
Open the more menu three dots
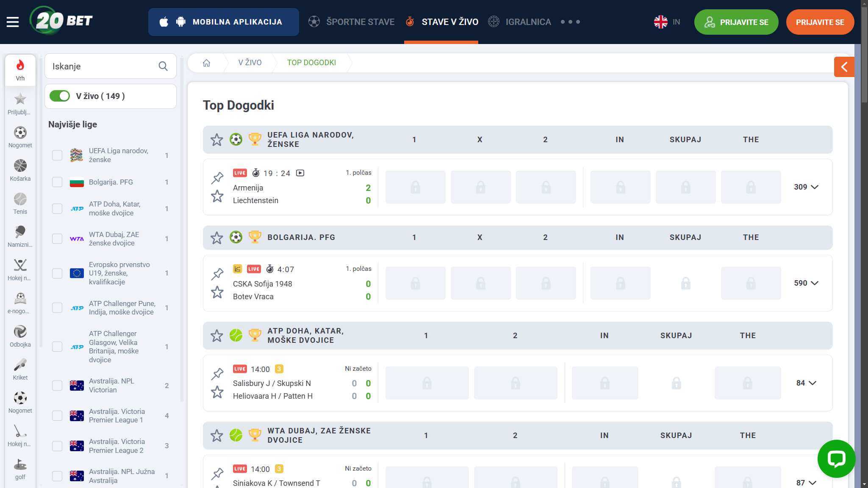[570, 22]
